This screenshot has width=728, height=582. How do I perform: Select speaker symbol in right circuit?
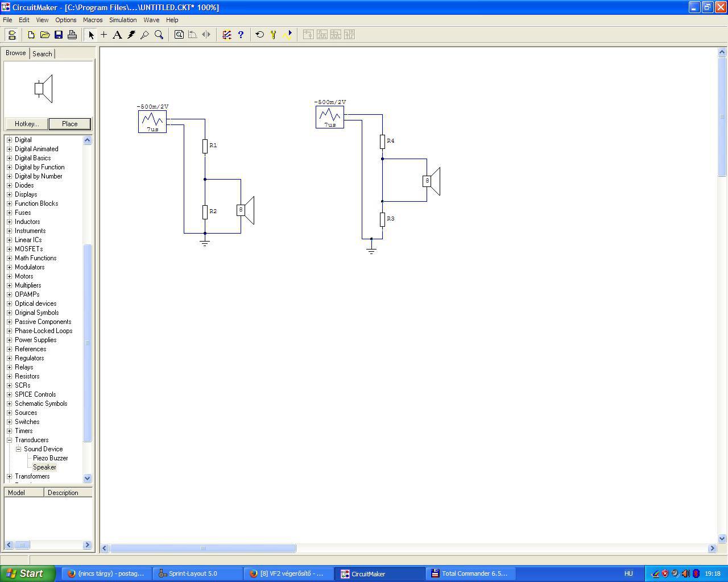(432, 181)
